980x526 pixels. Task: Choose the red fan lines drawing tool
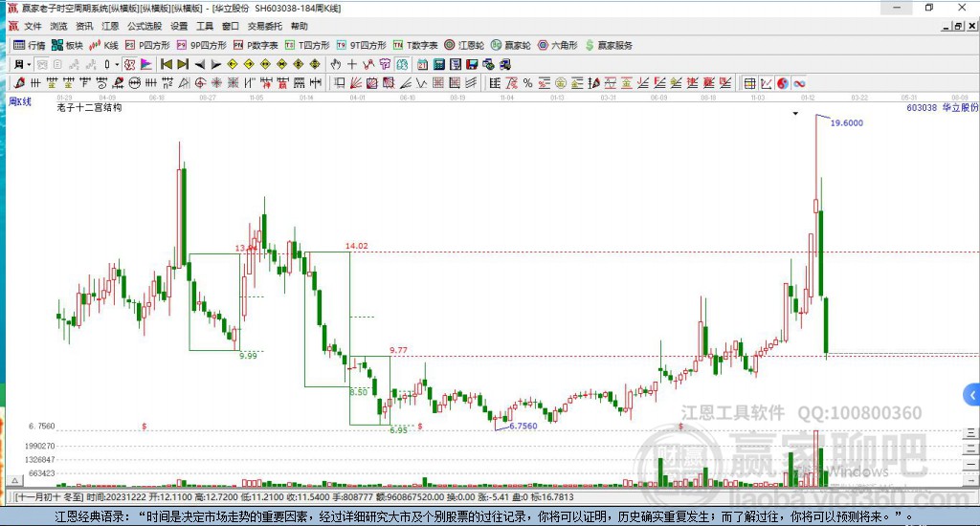pos(356,83)
